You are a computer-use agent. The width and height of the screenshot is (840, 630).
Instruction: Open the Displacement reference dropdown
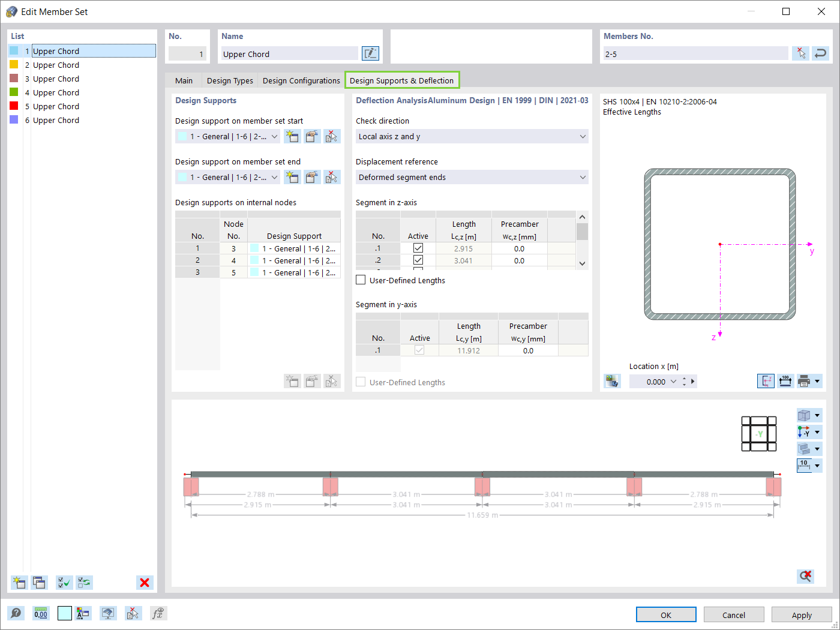471,177
